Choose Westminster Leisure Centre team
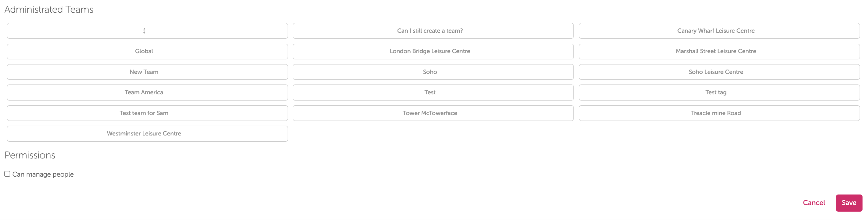This screenshot has height=220, width=868. 147,134
